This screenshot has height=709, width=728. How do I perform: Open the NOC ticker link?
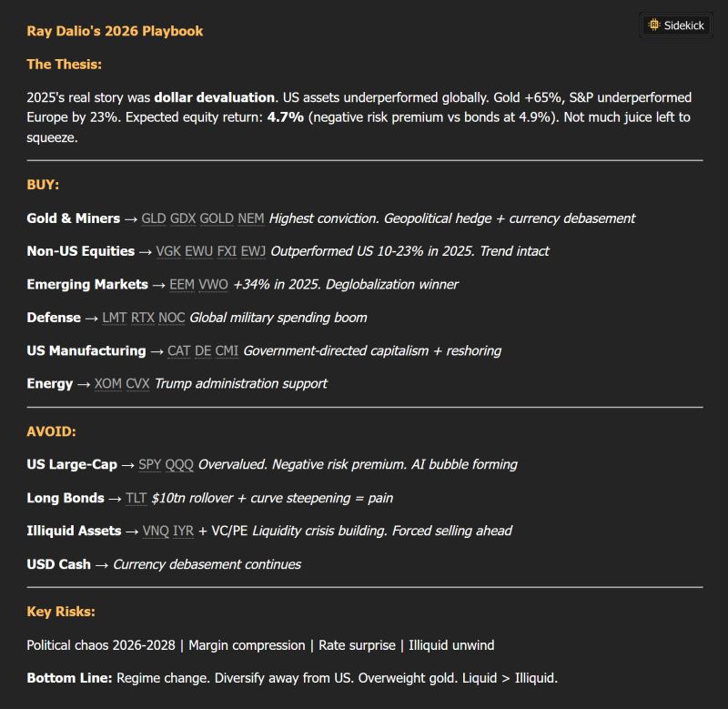(x=171, y=318)
